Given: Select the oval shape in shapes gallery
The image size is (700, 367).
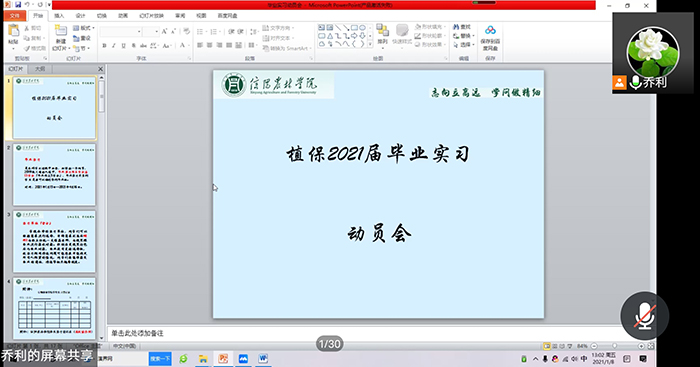Looking at the screenshot, I should (362, 28).
